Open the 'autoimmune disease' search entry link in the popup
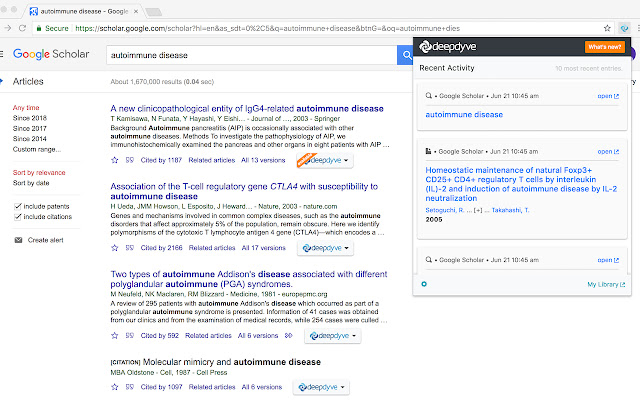Screen dimensions: 640x400 tap(464, 115)
